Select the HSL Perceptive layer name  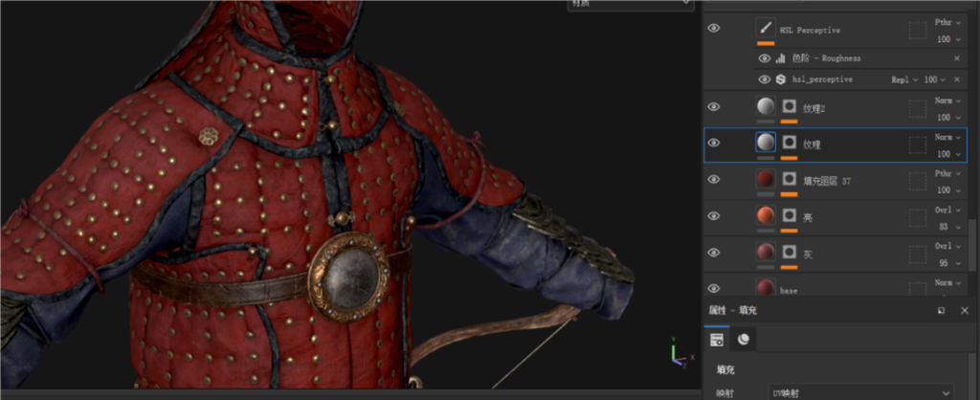810,30
